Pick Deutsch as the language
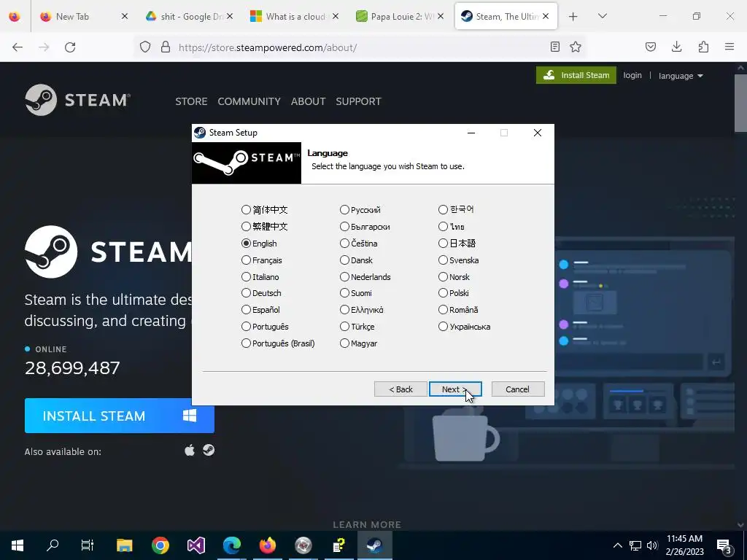The width and height of the screenshot is (747, 560). (261, 293)
